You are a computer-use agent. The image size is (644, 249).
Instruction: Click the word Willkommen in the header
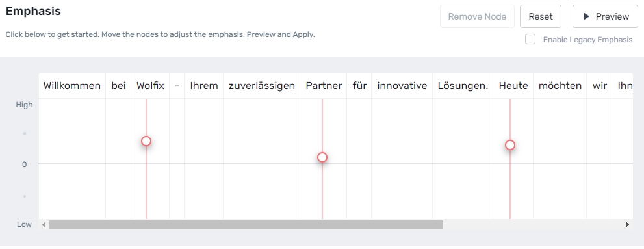pos(72,86)
